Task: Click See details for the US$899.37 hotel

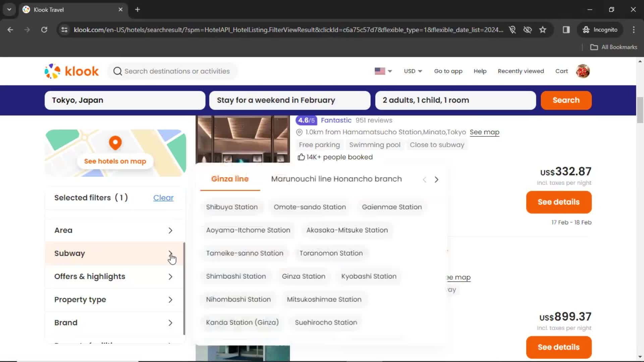Action: 558,347
